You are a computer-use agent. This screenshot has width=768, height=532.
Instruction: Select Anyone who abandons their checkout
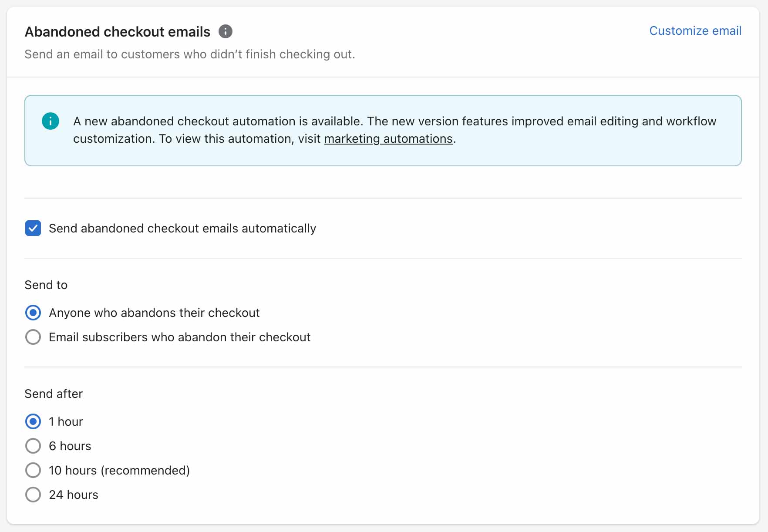[x=33, y=313]
